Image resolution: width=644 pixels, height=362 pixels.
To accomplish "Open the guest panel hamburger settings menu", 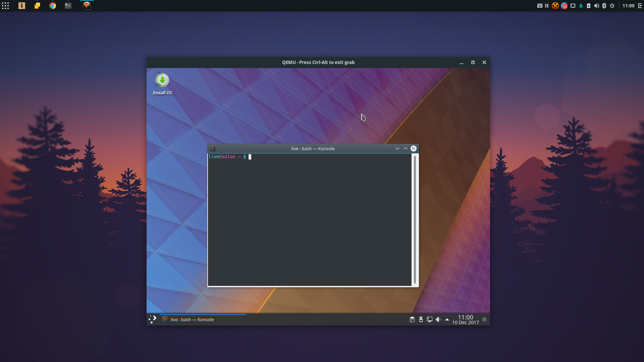I will (x=484, y=319).
